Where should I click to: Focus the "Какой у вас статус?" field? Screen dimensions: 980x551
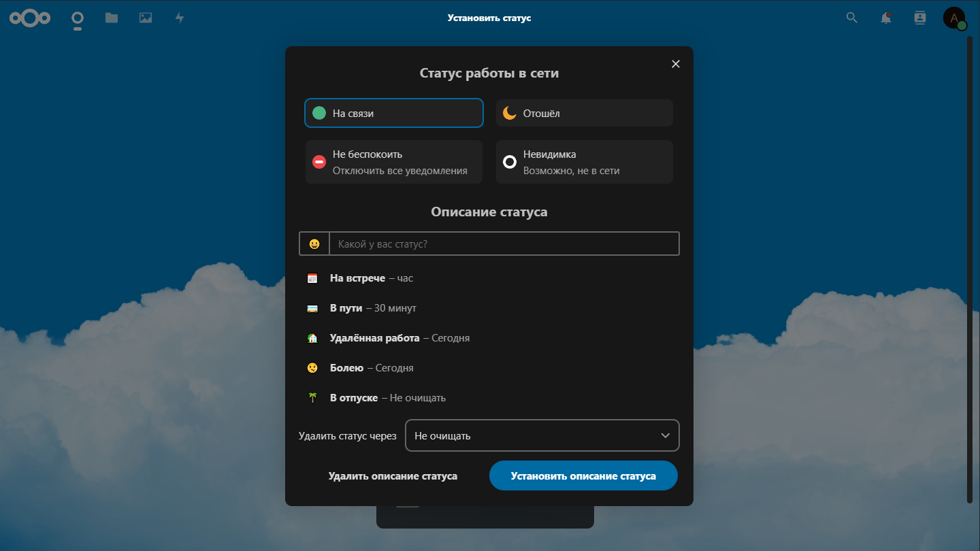504,244
